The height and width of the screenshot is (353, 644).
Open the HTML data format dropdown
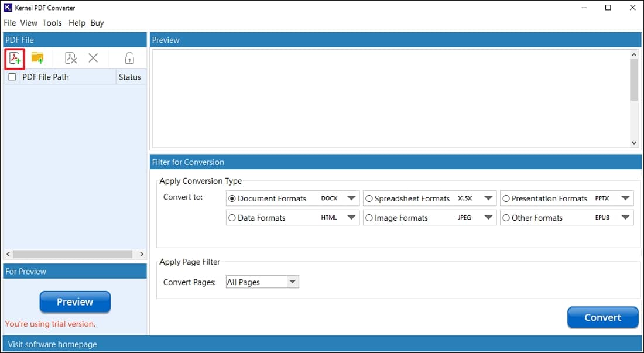[x=351, y=218]
